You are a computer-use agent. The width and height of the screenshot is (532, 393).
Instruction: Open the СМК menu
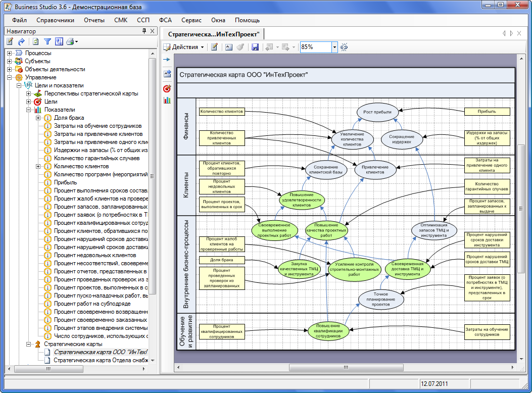pyautogui.click(x=121, y=20)
